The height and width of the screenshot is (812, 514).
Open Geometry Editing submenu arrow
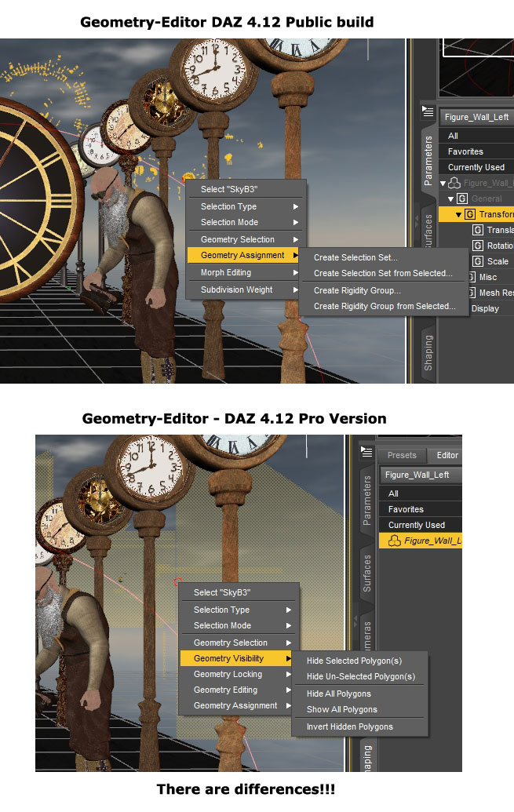pos(289,690)
